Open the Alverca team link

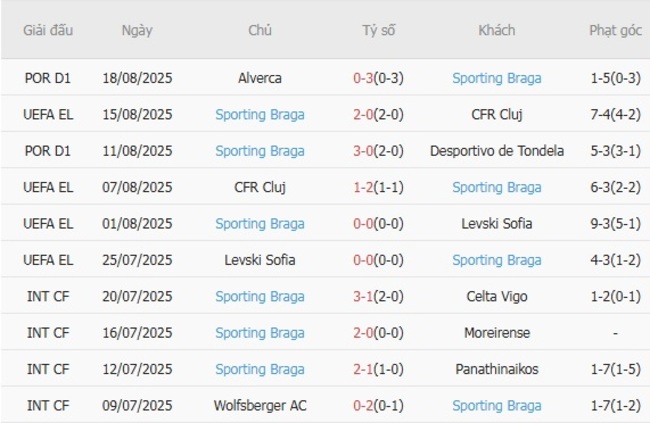tap(260, 78)
